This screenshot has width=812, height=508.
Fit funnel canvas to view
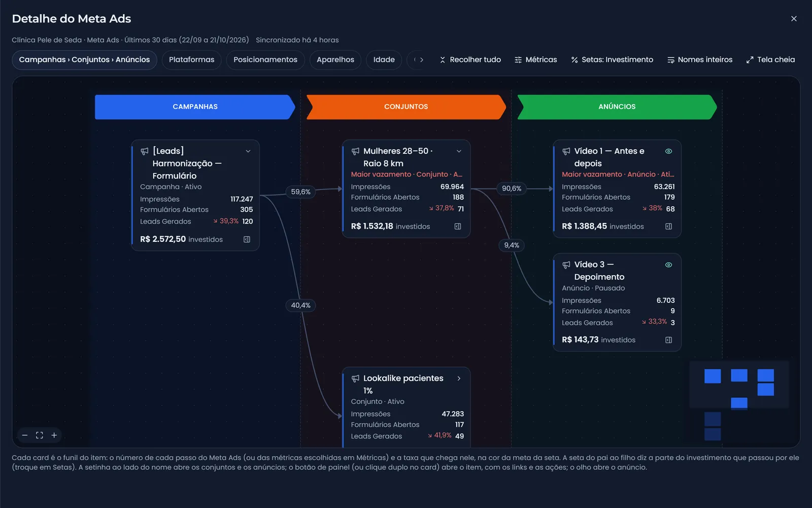pos(40,435)
